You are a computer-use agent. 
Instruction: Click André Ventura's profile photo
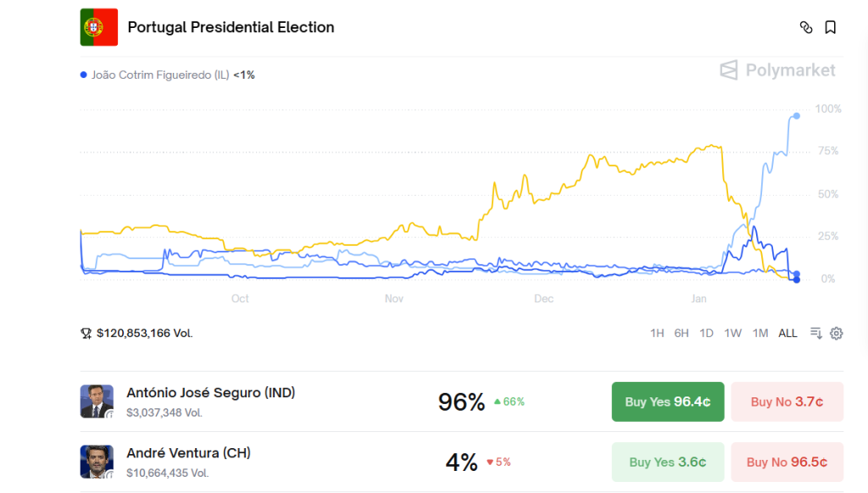point(97,462)
